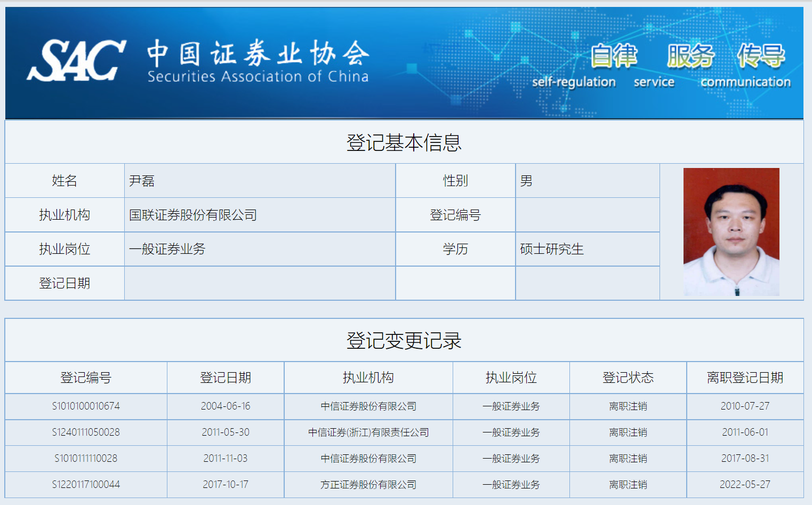Screen dimensions: 812x505
Task: Click the departure date 2022-05-27
Action: click(745, 485)
